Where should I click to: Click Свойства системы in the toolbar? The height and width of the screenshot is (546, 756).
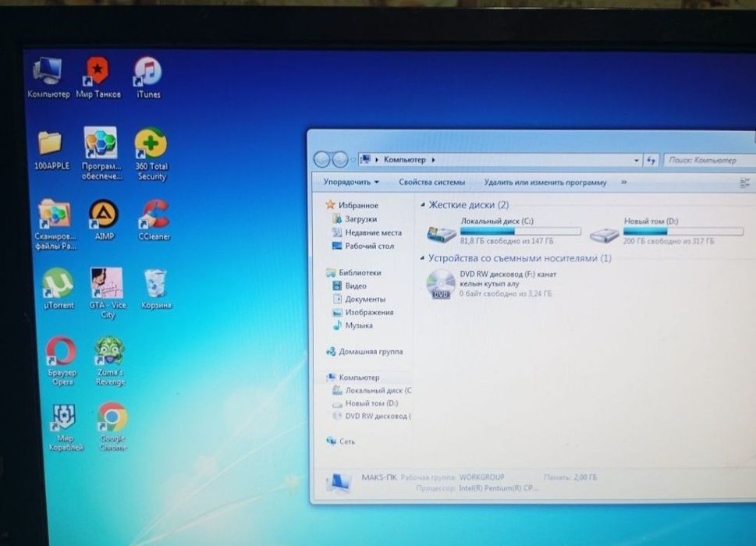point(431,183)
